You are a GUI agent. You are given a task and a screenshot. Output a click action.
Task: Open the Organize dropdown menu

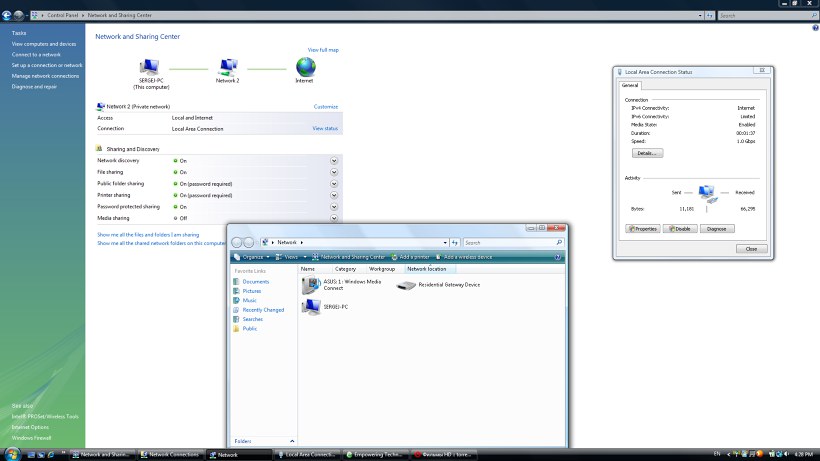251,257
